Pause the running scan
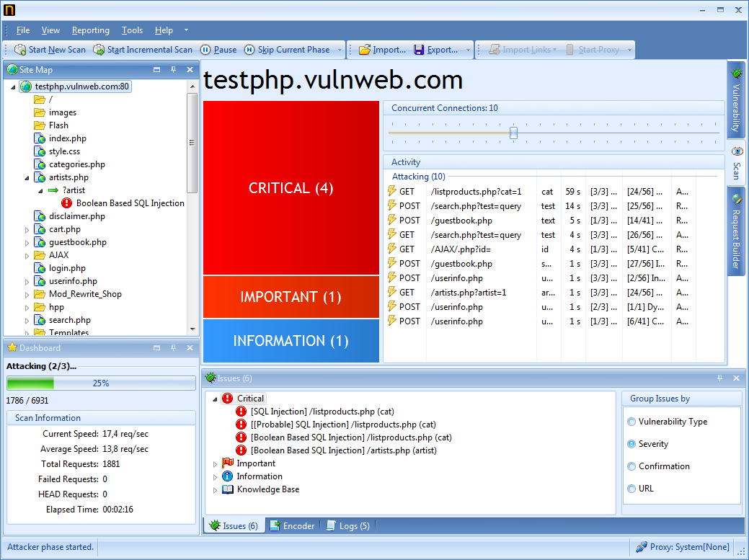This screenshot has width=749, height=560. (216, 50)
